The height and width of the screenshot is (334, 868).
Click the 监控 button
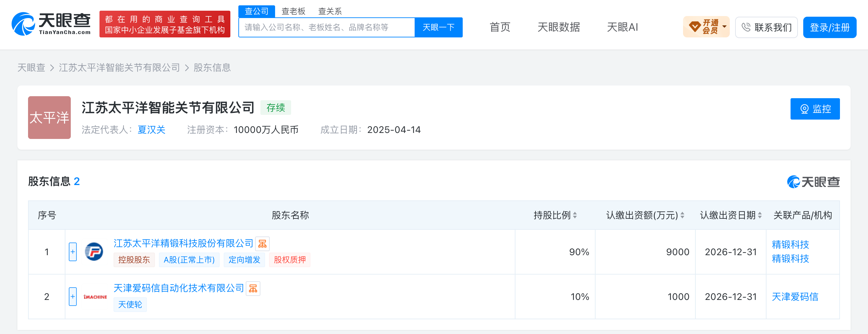click(x=815, y=109)
